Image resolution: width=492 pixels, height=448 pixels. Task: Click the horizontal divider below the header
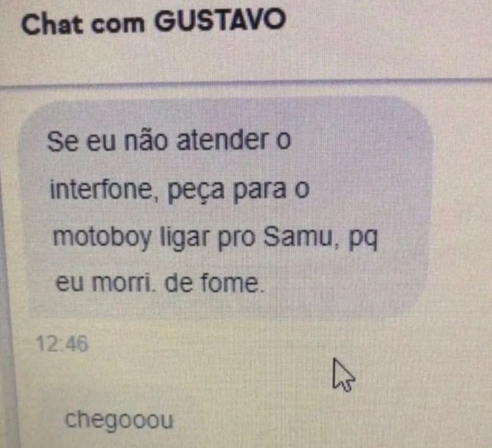click(246, 84)
